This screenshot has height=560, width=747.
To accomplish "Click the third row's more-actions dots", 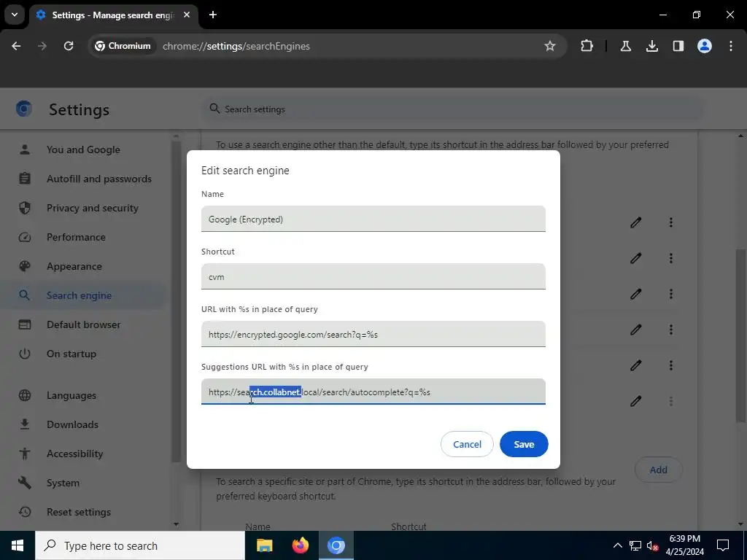I will pyautogui.click(x=671, y=294).
